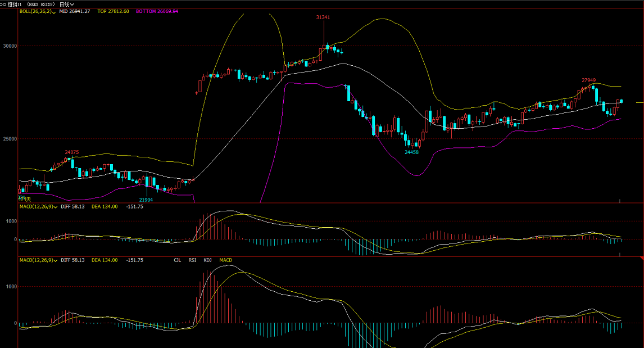Click the red corner triangle at right edge
The width and height of the screenshot is (644, 348).
pos(641,258)
